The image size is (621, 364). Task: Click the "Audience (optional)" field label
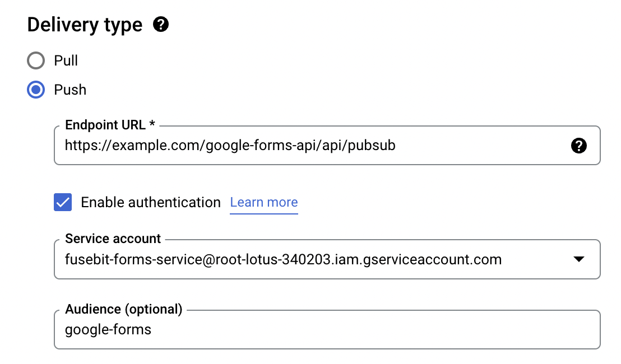[x=124, y=309]
